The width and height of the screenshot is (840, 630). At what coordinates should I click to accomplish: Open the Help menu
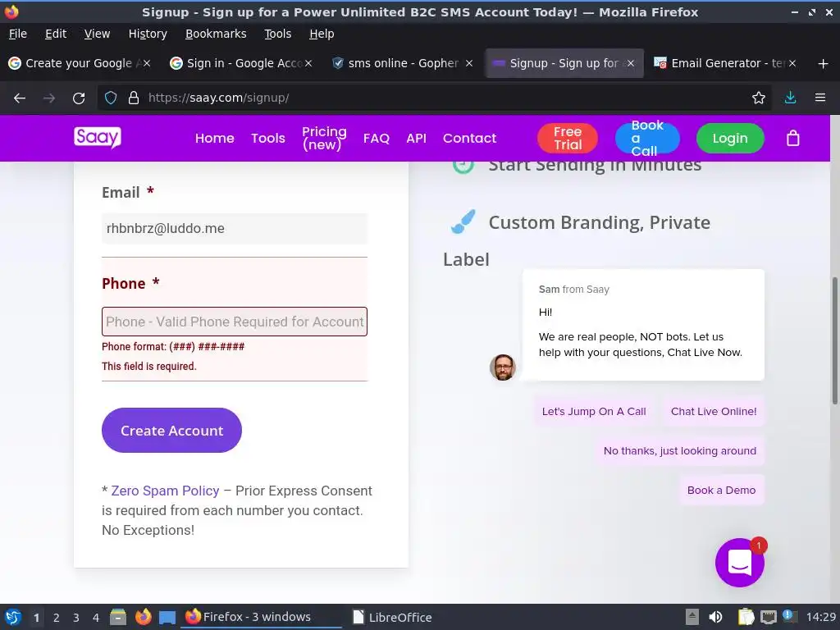click(x=322, y=34)
